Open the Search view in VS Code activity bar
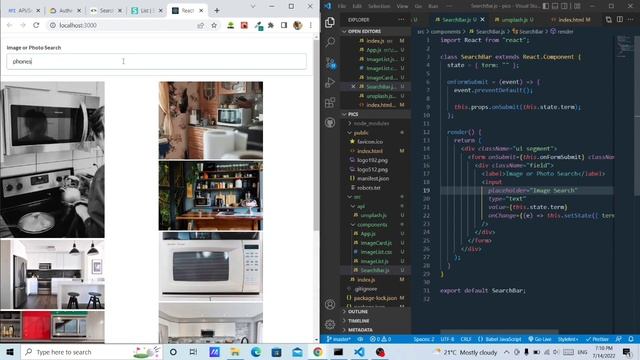The image size is (640, 360). [330, 42]
